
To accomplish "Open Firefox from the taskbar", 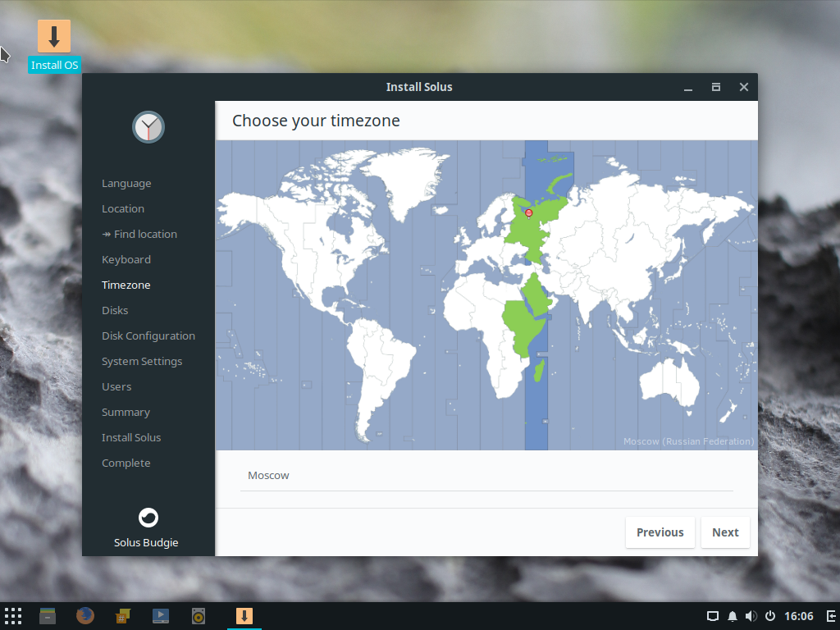I will point(85,616).
